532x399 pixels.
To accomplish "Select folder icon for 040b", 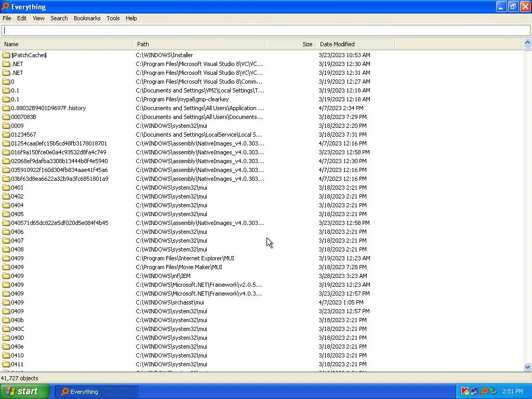I will pyautogui.click(x=6, y=320).
